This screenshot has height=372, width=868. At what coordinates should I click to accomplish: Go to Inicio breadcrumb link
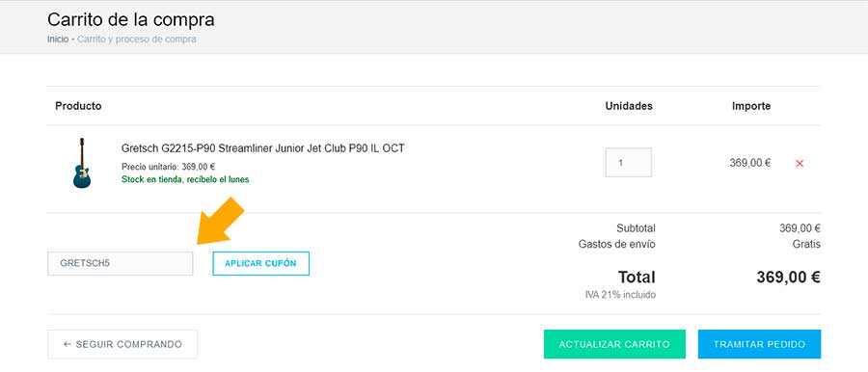(58, 40)
